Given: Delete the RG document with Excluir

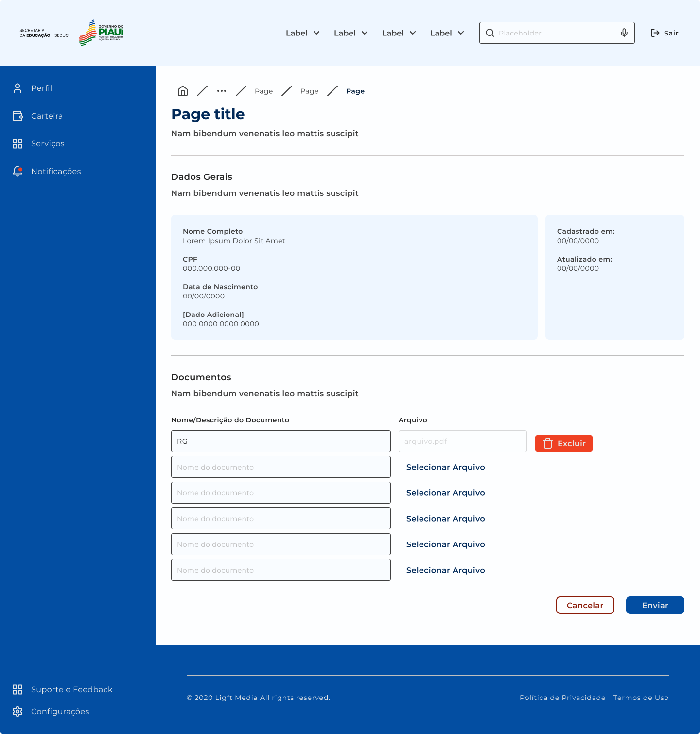Looking at the screenshot, I should (x=563, y=443).
